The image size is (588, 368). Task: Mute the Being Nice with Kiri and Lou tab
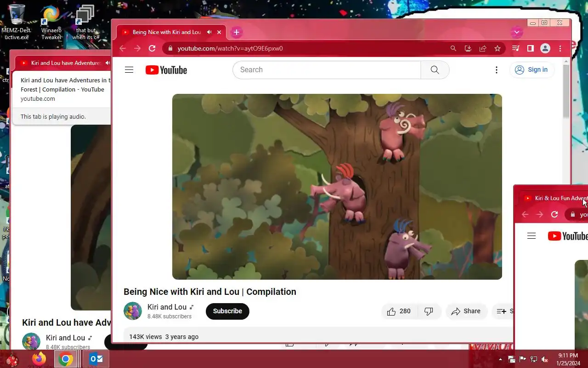(x=209, y=32)
